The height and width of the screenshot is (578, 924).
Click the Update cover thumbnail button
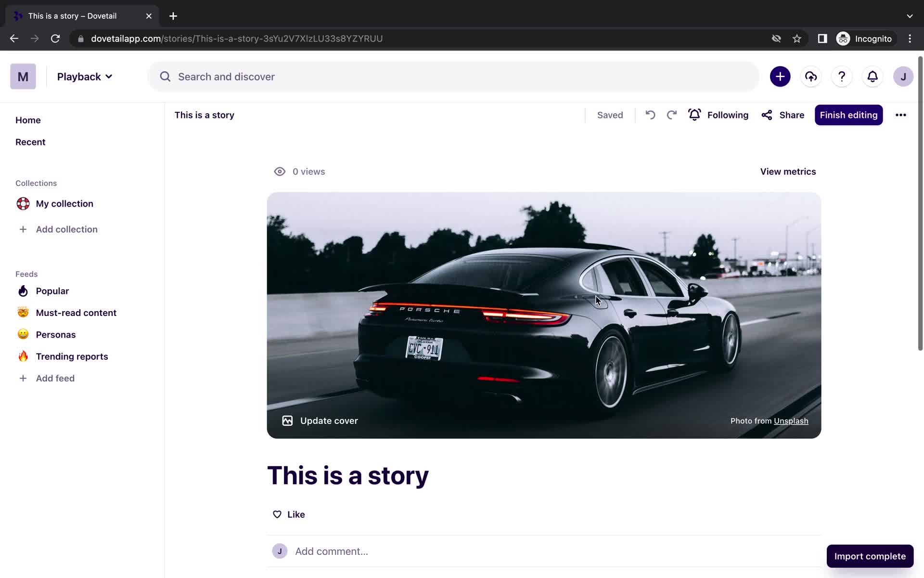pos(319,420)
